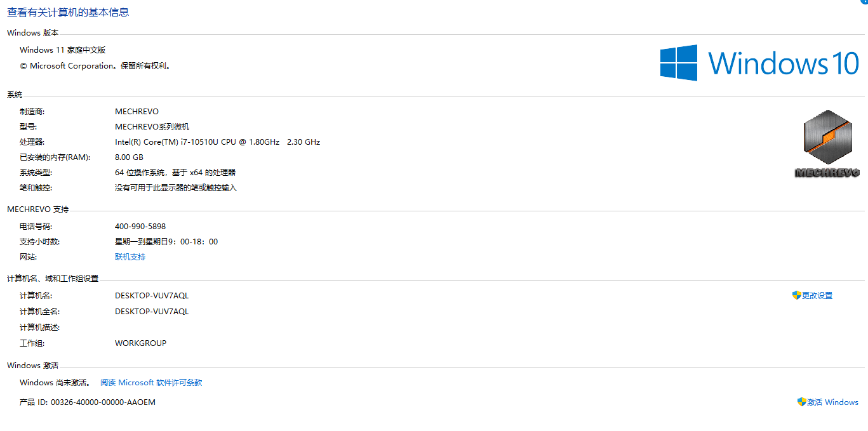Click the WORKGROUP workgroup value
868x431 pixels.
point(140,343)
